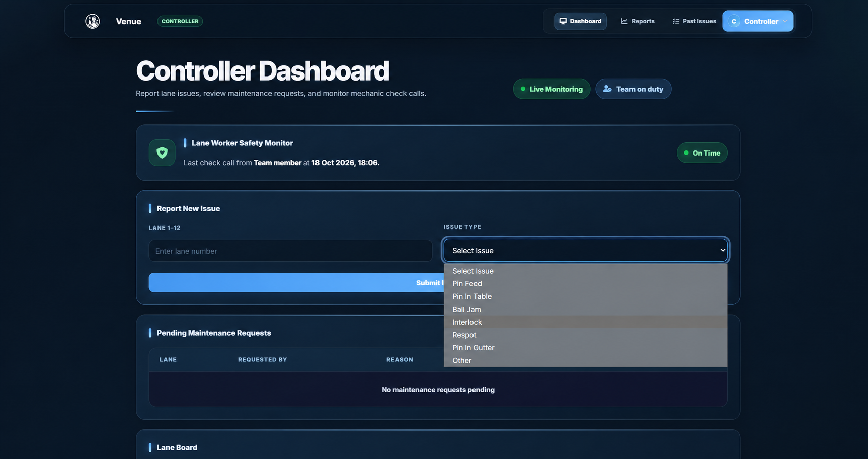This screenshot has width=868, height=459.
Task: Click the '18 Oct 2026, 18:06.' timestamp
Action: [x=345, y=163]
